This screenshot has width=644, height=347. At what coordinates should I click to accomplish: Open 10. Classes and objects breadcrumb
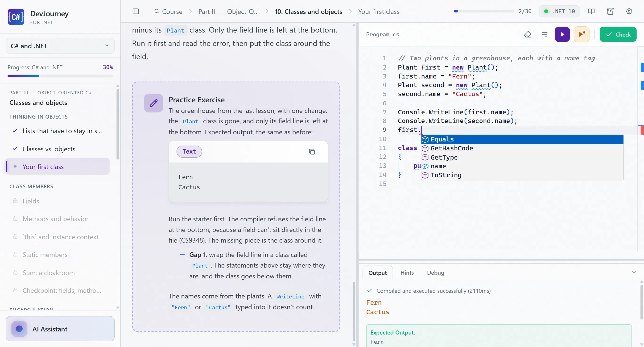tap(308, 12)
